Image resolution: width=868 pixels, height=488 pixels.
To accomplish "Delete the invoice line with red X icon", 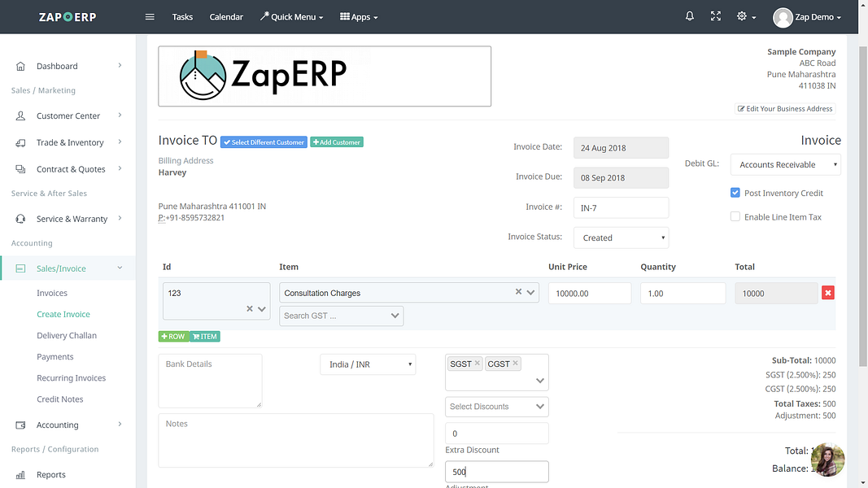I will click(x=828, y=292).
